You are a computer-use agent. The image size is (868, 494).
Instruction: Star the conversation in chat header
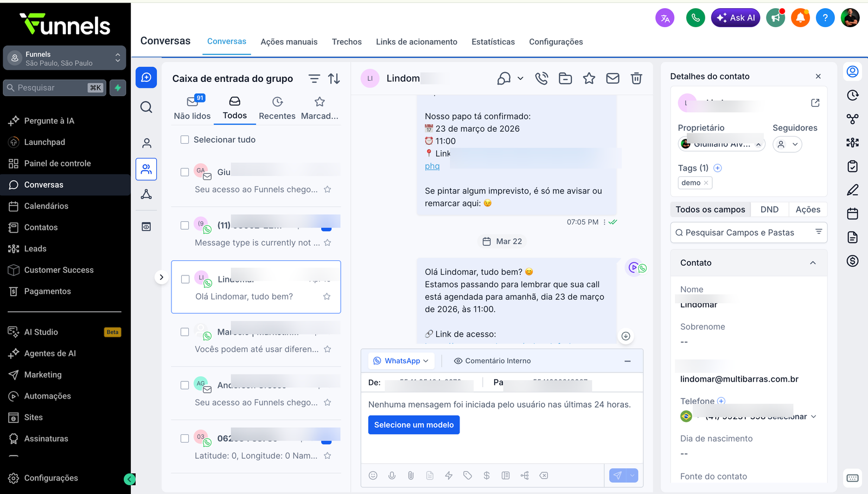(x=589, y=79)
